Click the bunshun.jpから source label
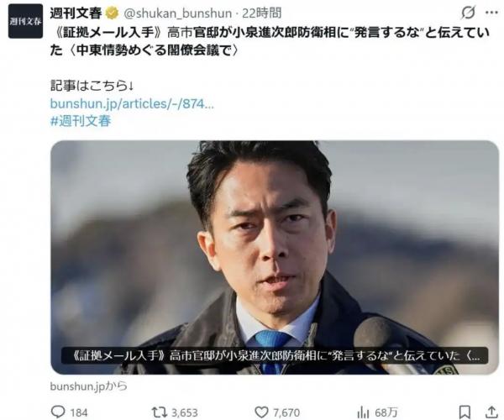 pyautogui.click(x=89, y=386)
